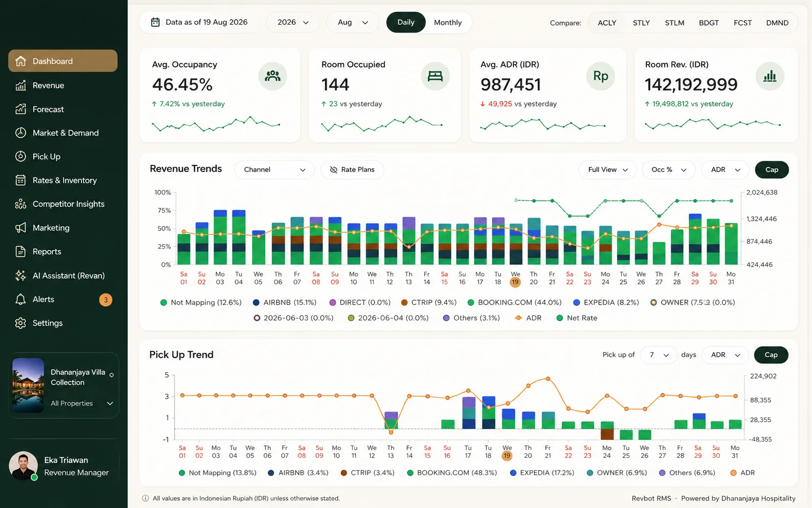The height and width of the screenshot is (508, 812).
Task: Click AIRBNB (15.1%) legend swatch
Action: (256, 303)
